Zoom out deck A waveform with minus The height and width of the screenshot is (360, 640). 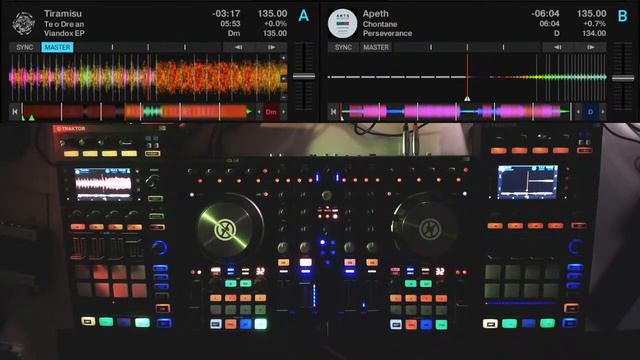pyautogui.click(x=284, y=97)
